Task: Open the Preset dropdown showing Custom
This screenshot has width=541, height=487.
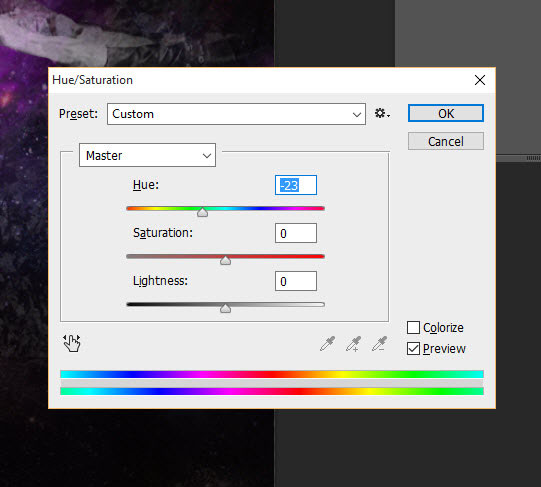Action: tap(236, 114)
